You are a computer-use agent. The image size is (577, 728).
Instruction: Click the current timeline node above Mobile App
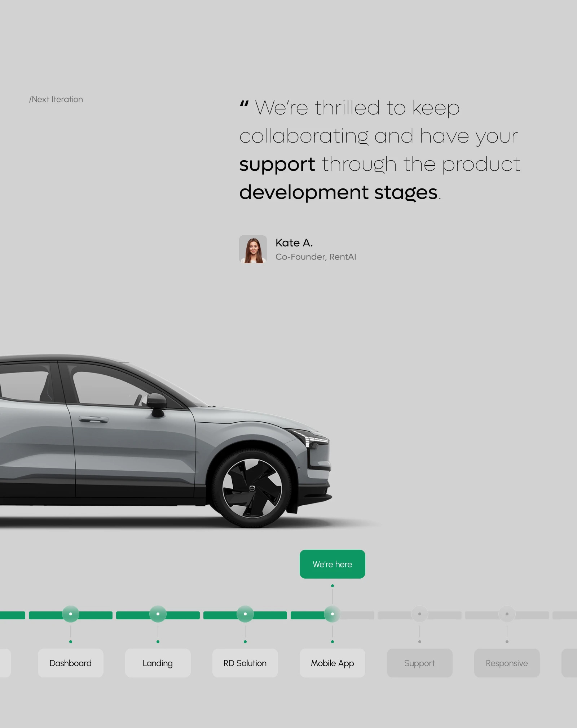[332, 614]
